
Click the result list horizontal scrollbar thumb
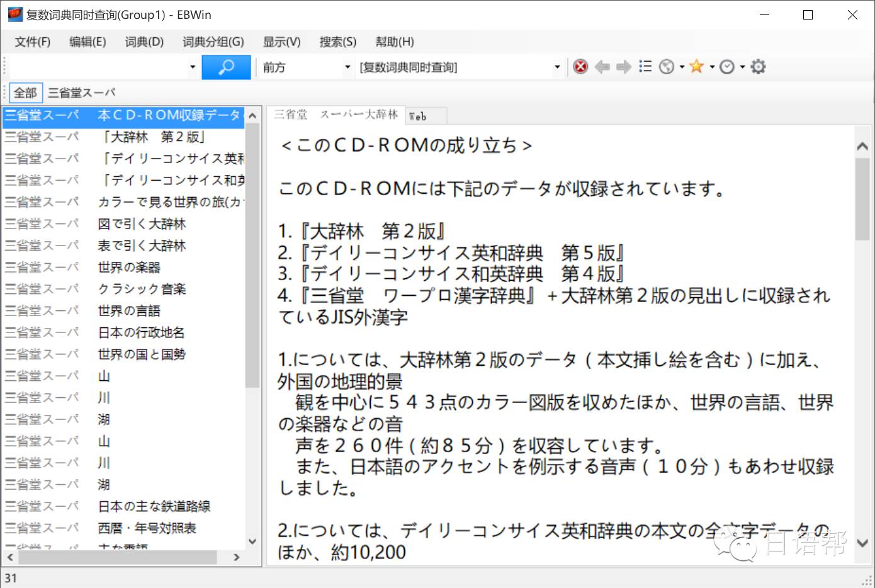tap(118, 557)
